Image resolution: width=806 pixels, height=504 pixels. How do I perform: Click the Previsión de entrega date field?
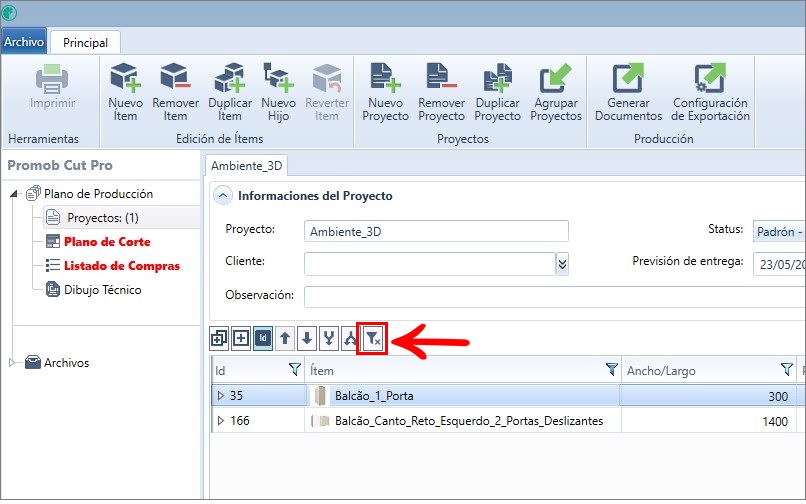coord(779,264)
